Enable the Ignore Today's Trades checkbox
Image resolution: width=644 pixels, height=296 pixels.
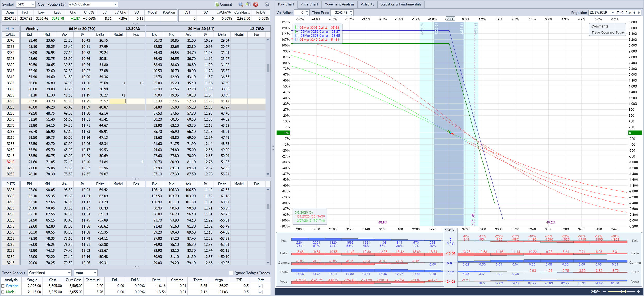coord(231,273)
